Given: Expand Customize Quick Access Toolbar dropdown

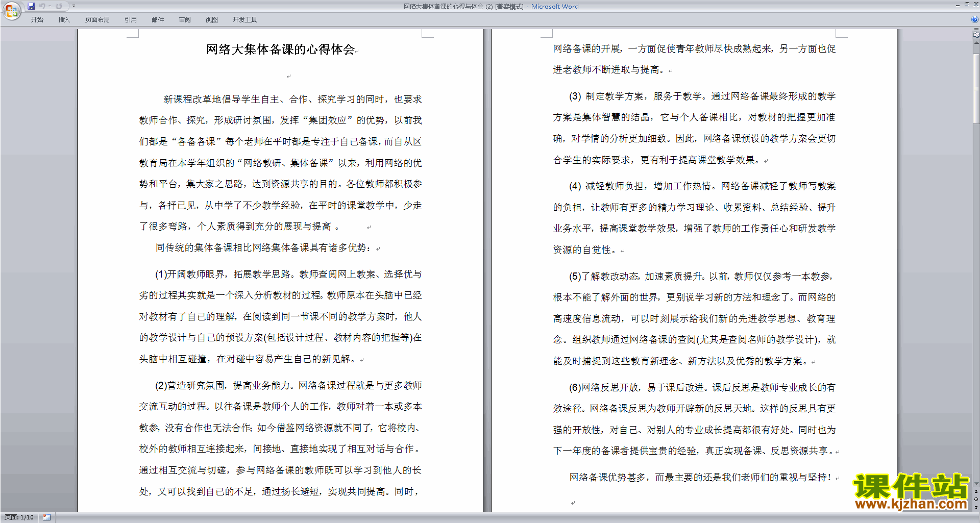Looking at the screenshot, I should [x=73, y=6].
